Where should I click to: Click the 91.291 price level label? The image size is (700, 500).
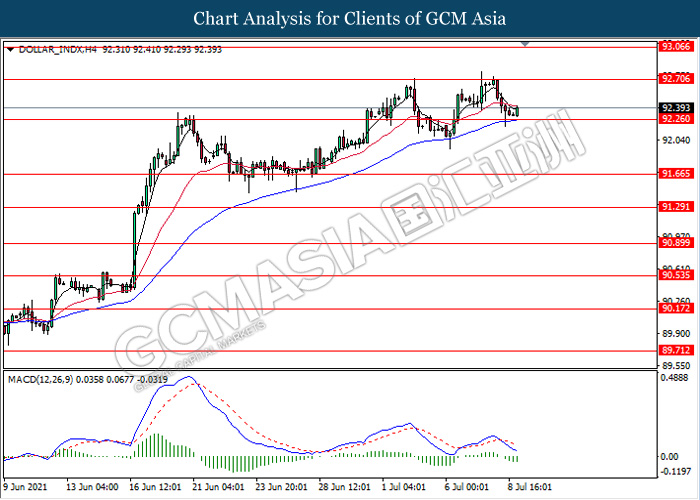tap(675, 207)
